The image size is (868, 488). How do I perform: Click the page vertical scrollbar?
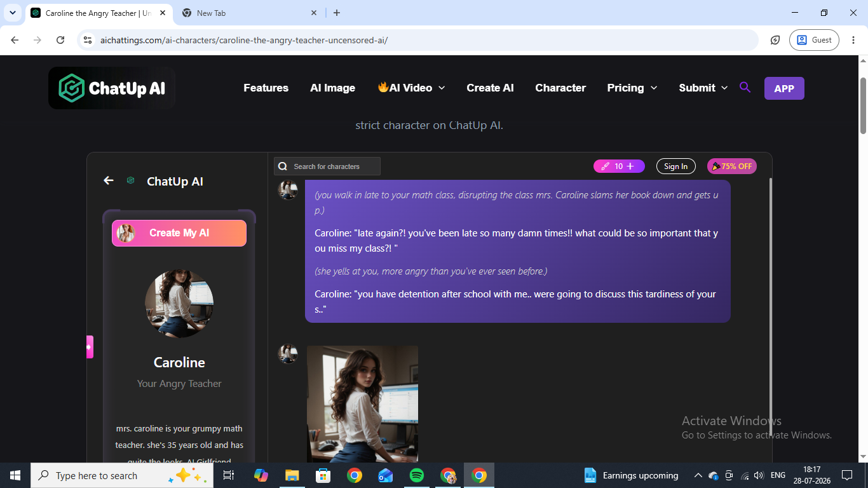tap(863, 105)
